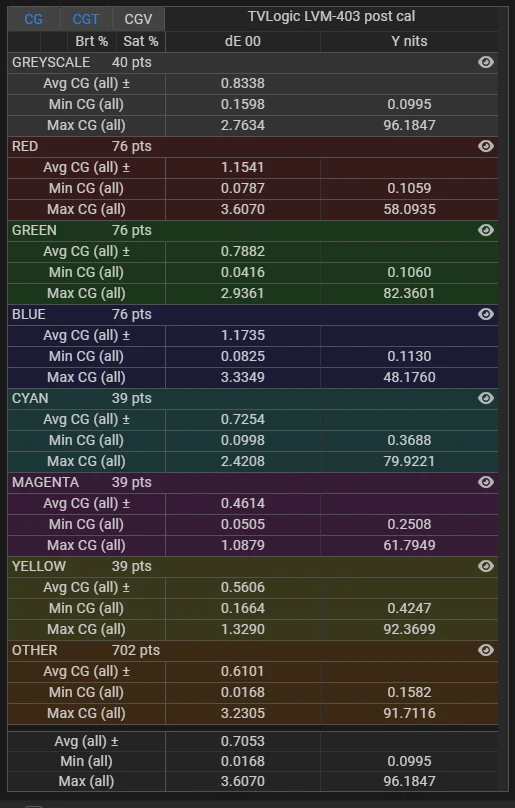Click the Sat % column header
This screenshot has height=808, width=515.
click(141, 41)
